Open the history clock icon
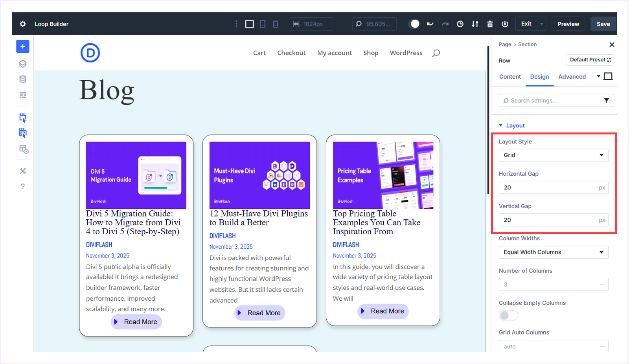629x364 pixels. pos(460,24)
